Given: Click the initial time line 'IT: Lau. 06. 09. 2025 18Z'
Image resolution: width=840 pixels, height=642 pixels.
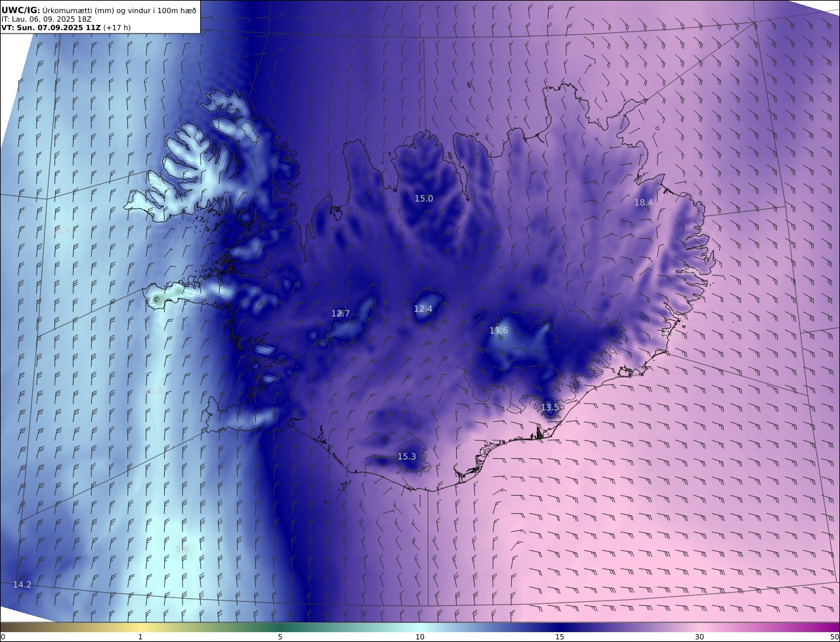Looking at the screenshot, I should pyautogui.click(x=47, y=19).
